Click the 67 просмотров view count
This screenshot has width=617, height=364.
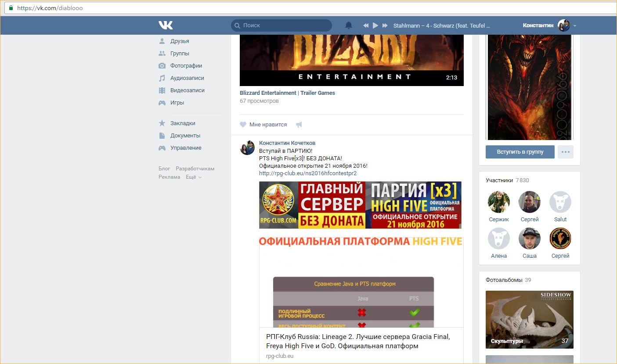pos(259,101)
